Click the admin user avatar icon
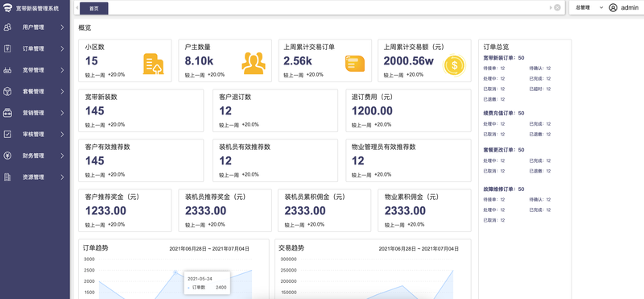This screenshot has width=644, height=299. tap(613, 7)
